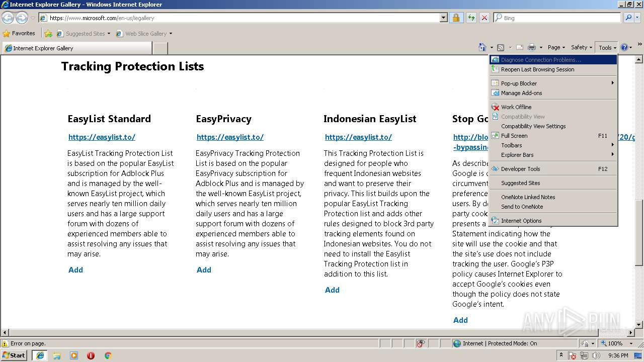Open Manage Add-ons
The height and width of the screenshot is (362, 644).
(553, 93)
